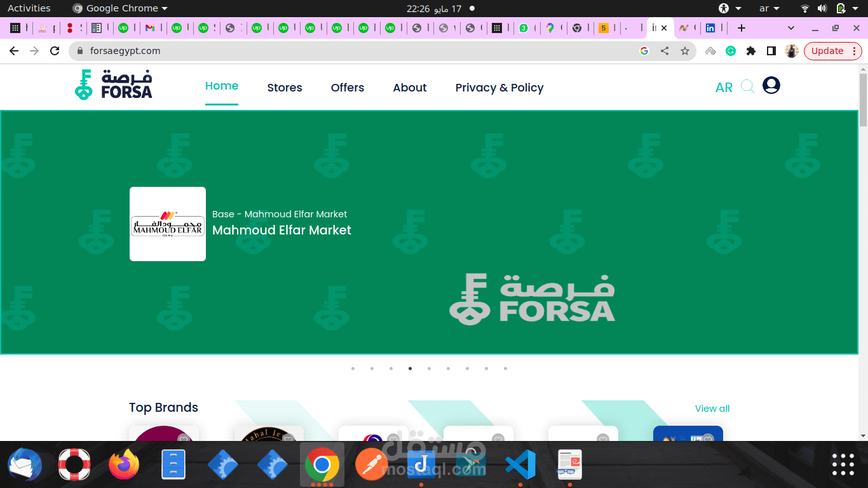This screenshot has width=868, height=488.
Task: Open the site search magnifier icon
Action: [747, 86]
